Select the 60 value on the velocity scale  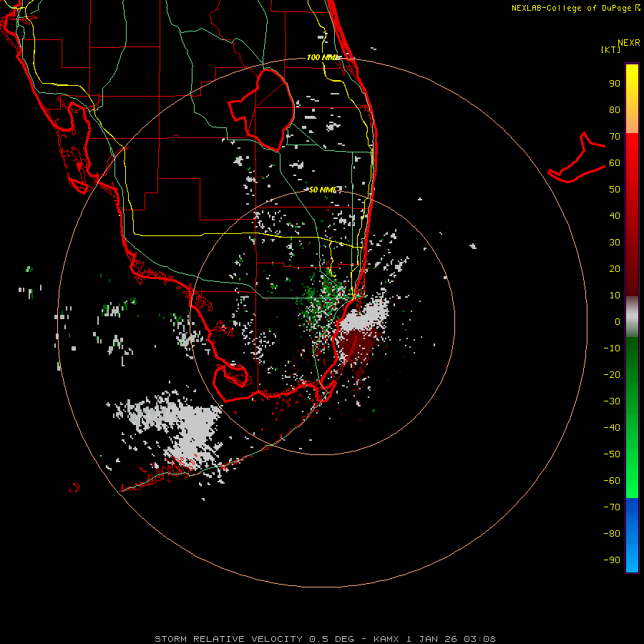(615, 163)
